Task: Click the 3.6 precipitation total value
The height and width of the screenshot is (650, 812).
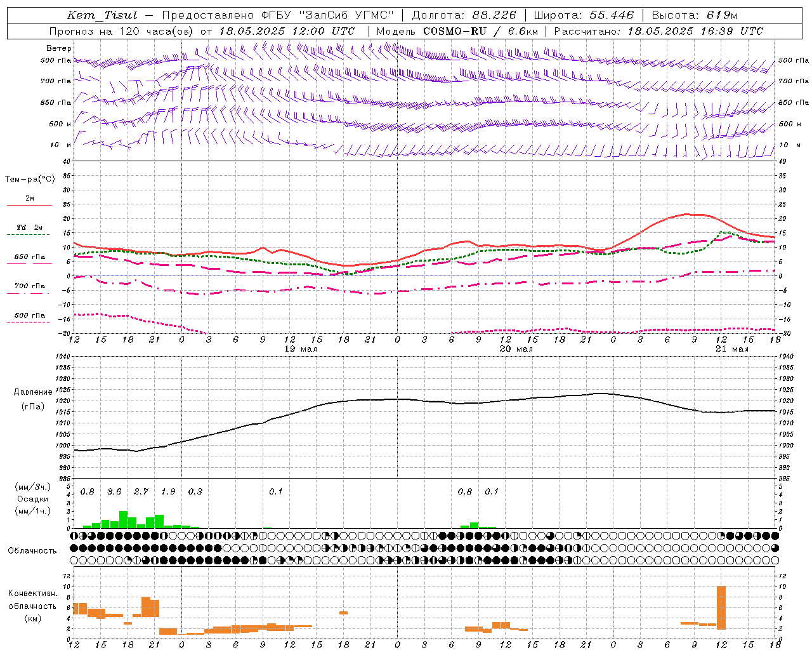Action: click(x=114, y=491)
